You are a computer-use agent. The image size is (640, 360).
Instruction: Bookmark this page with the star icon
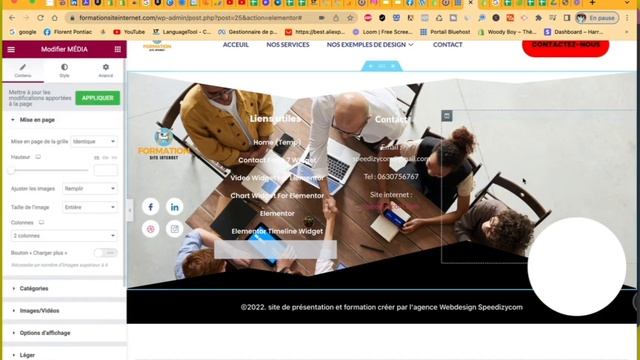click(x=350, y=18)
